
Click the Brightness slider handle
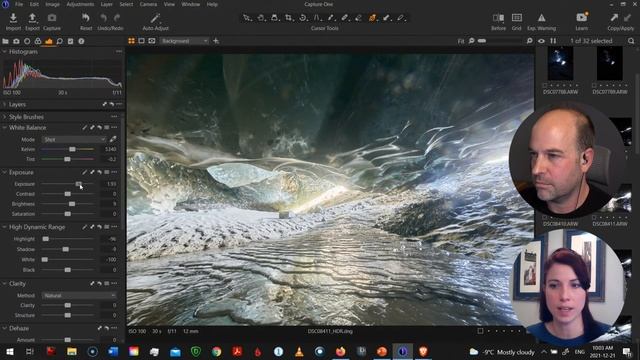pos(72,204)
